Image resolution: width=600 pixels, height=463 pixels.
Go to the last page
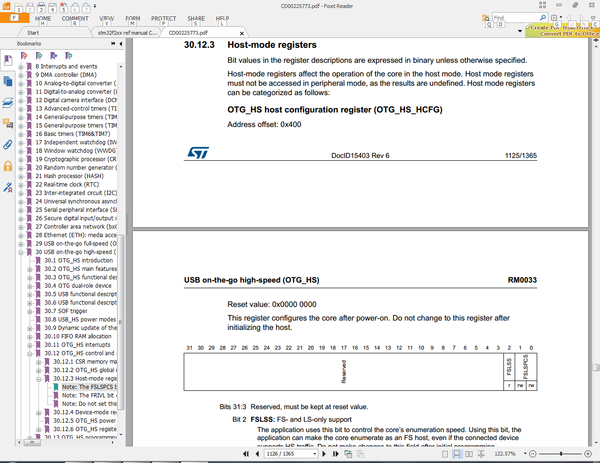pyautogui.click(x=336, y=454)
